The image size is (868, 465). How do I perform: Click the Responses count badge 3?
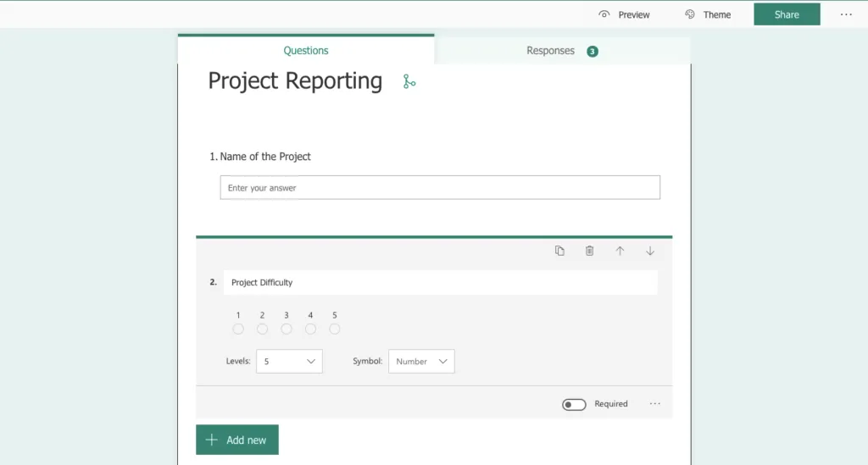coord(593,52)
